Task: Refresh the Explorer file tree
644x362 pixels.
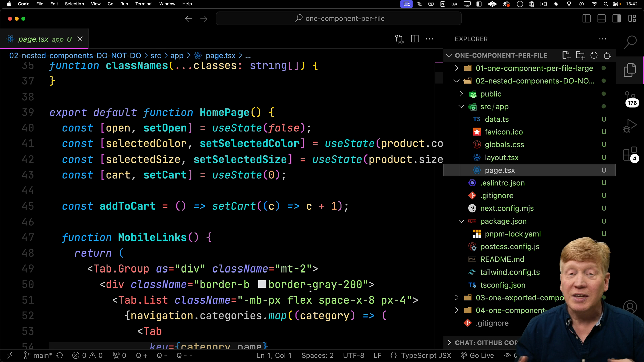Action: [594, 55]
